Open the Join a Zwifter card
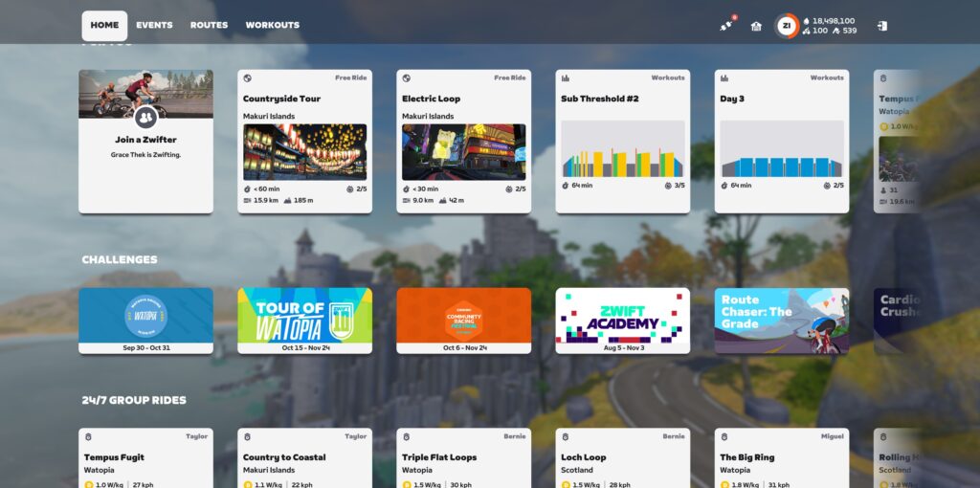This screenshot has width=980, height=488. click(x=145, y=142)
